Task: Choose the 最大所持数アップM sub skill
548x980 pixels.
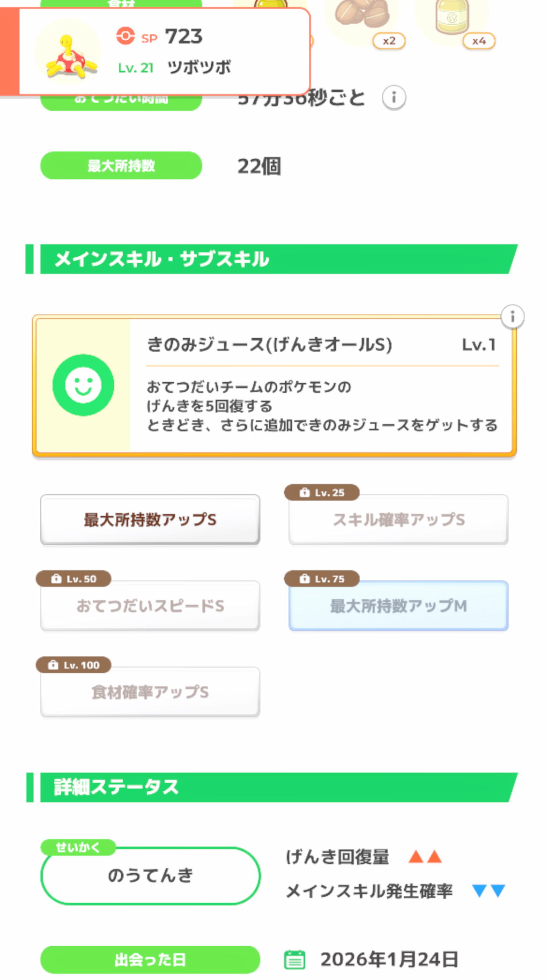Action: pyautogui.click(x=399, y=606)
